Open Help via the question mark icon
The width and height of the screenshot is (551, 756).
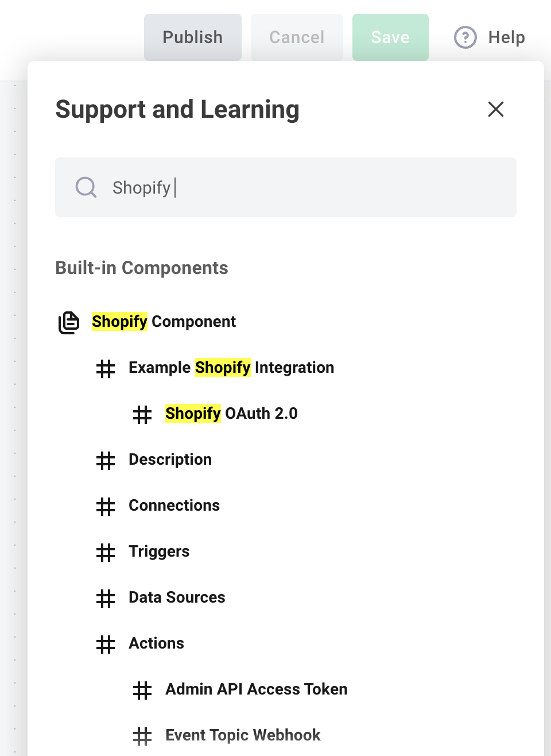click(x=465, y=37)
